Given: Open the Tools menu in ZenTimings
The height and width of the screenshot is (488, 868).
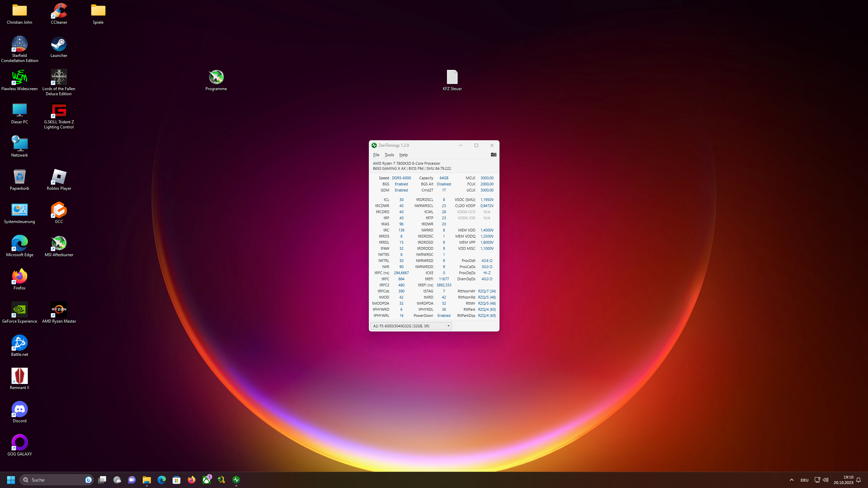Looking at the screenshot, I should (389, 155).
